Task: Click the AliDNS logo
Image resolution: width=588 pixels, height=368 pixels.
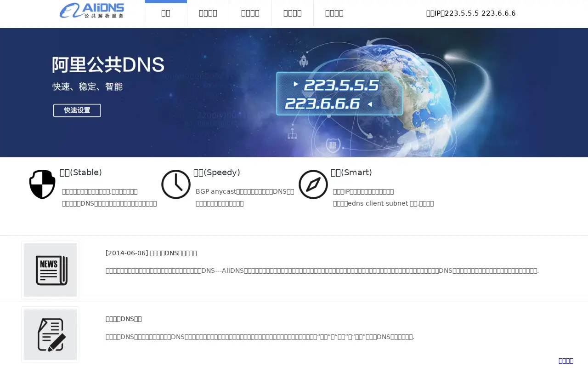Action: tap(92, 11)
